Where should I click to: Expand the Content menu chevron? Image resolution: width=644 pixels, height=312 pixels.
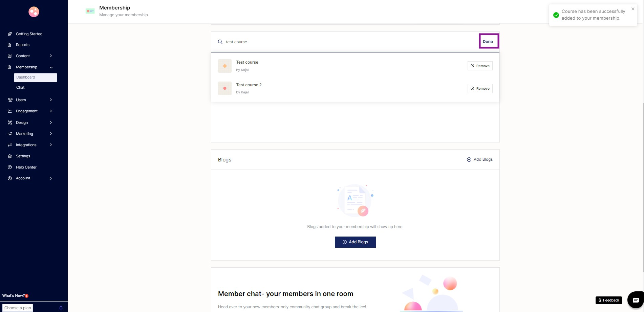(51, 56)
